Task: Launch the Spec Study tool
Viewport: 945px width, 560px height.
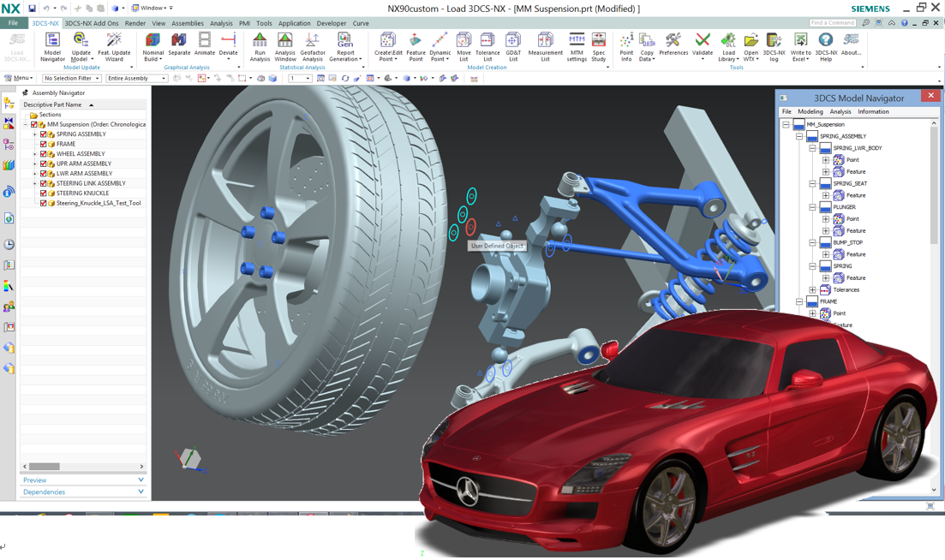Action: pos(599,46)
